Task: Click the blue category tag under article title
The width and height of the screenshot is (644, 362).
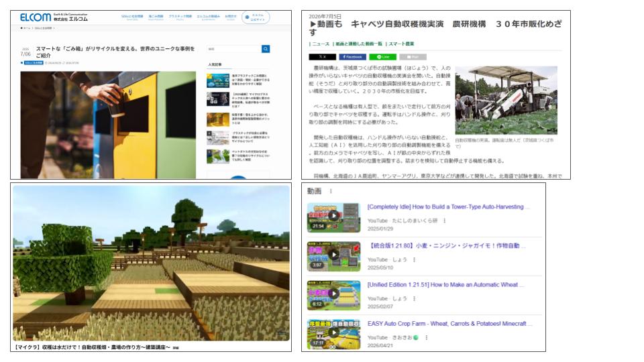Action: click(x=34, y=63)
